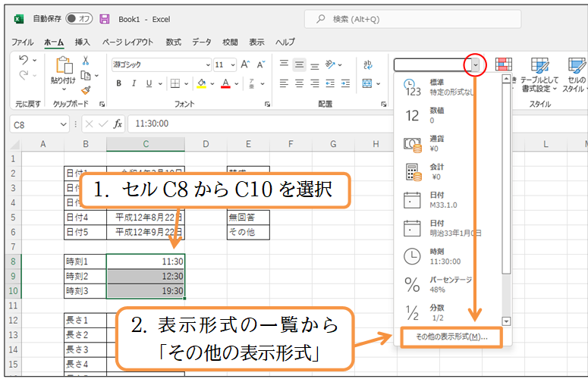Expand the Name Box dropdown beside C8
This screenshot has height=379, width=588.
click(64, 124)
